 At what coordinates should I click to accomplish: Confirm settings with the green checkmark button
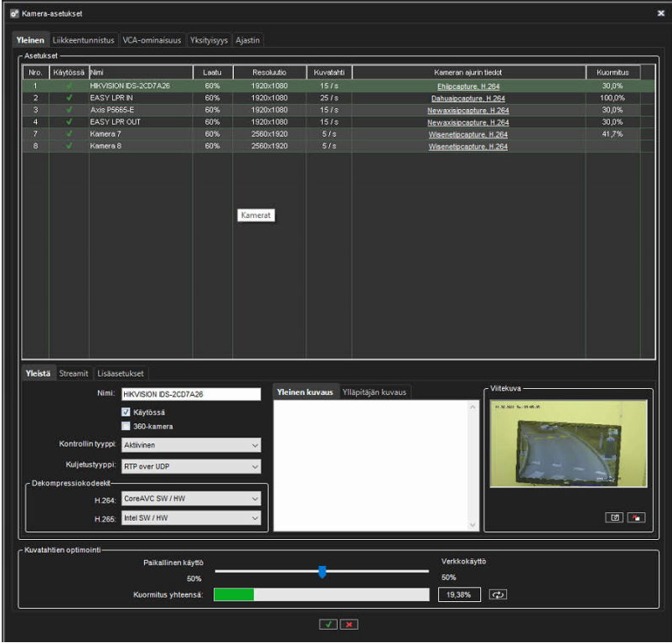[327, 625]
